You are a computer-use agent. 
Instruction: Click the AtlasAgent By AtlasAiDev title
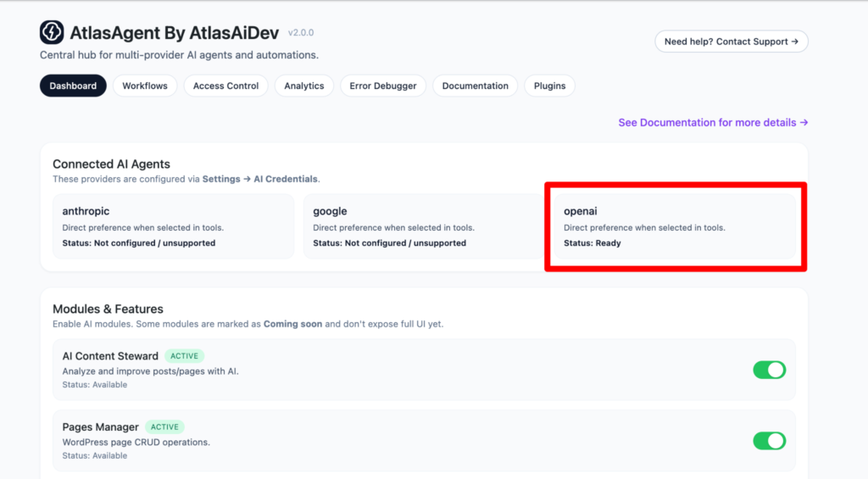175,33
